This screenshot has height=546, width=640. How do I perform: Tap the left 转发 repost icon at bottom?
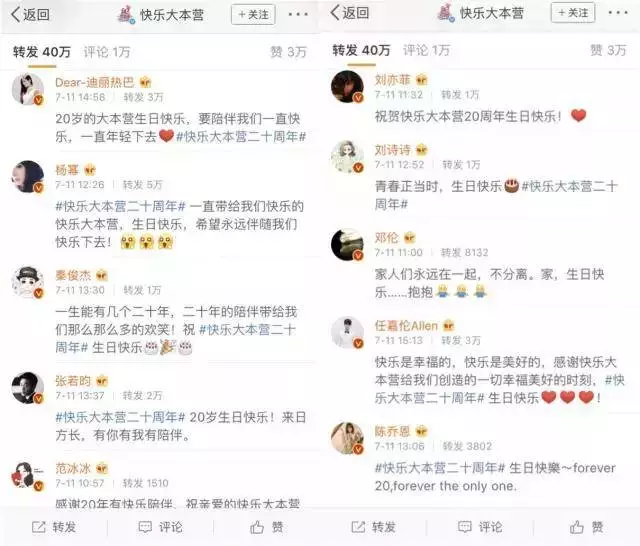(x=39, y=527)
